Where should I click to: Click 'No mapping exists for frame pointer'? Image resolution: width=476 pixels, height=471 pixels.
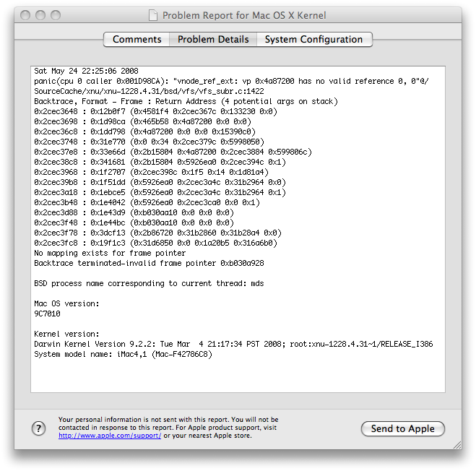coord(110,254)
